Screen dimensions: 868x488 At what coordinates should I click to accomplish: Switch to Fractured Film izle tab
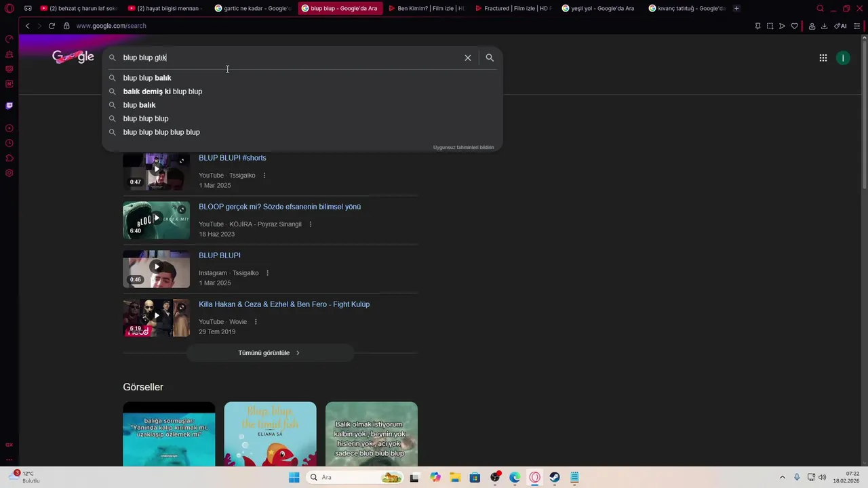pos(513,8)
